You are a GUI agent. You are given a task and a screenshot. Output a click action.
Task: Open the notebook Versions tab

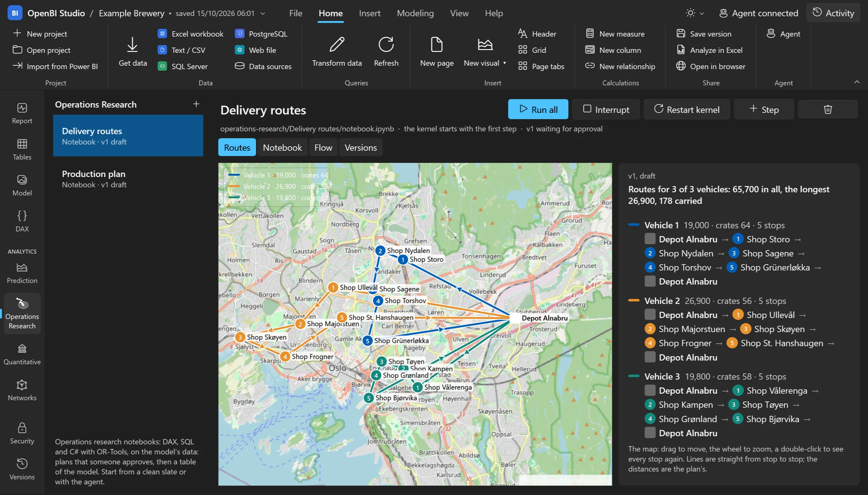[x=361, y=147]
